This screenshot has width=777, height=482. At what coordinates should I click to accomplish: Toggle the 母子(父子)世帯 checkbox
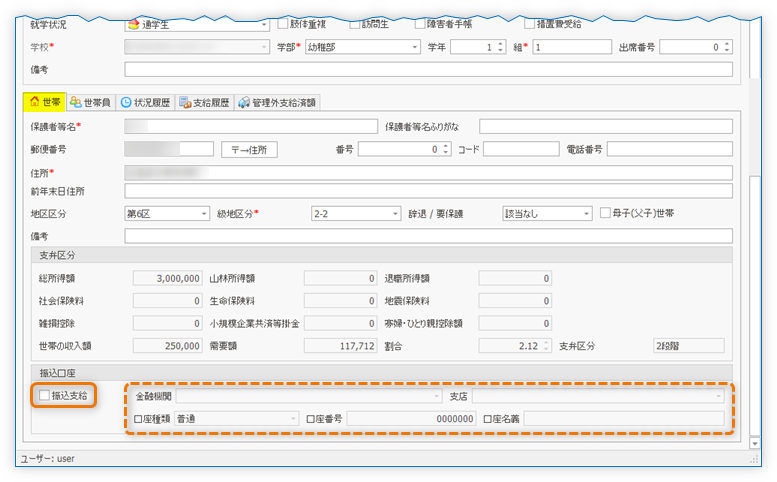(605, 213)
